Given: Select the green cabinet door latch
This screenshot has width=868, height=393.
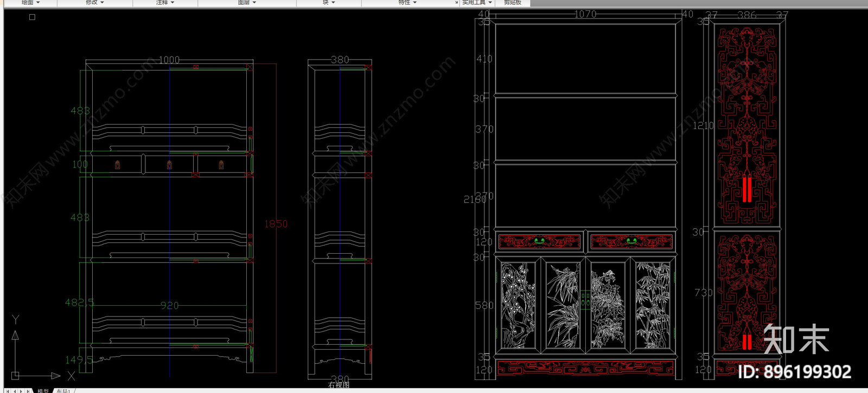Looking at the screenshot, I should [585, 299].
